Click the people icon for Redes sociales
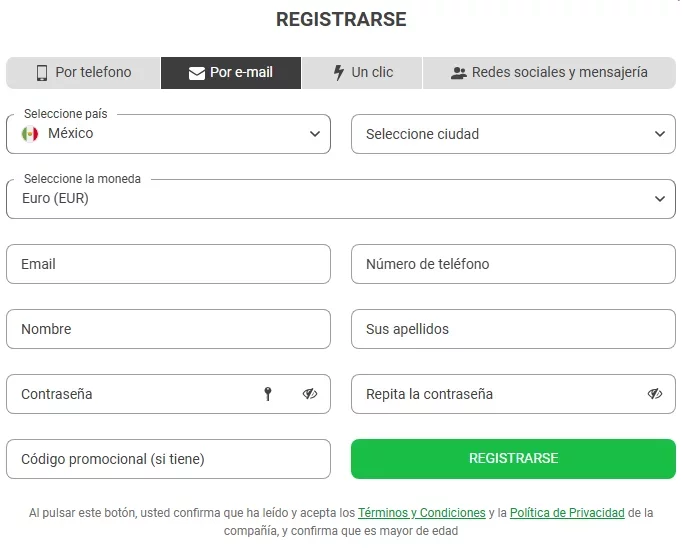682x551 pixels. 459,73
